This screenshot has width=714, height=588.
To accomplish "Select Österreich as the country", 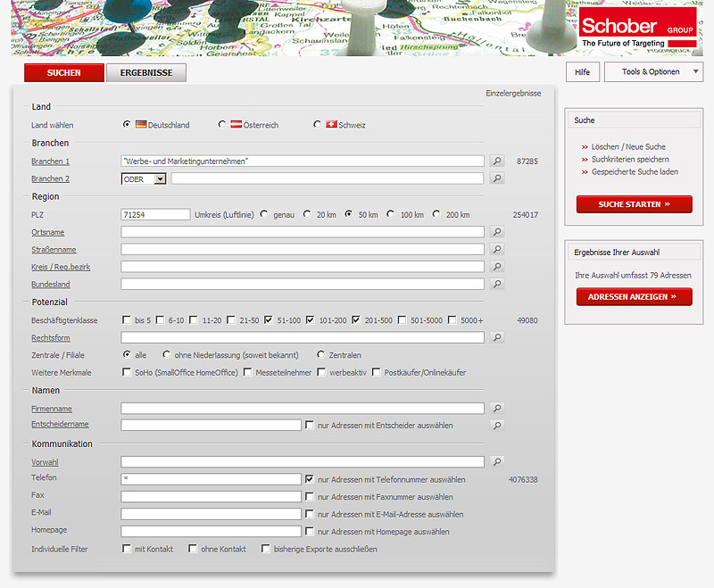I will coord(221,124).
